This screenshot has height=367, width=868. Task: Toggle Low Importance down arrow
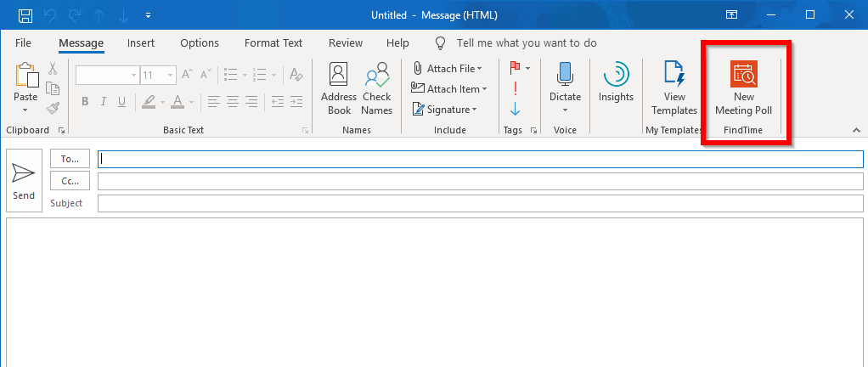click(516, 109)
